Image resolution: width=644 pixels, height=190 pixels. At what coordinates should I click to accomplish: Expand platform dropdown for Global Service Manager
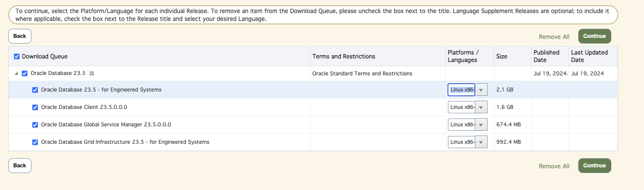pos(481,125)
